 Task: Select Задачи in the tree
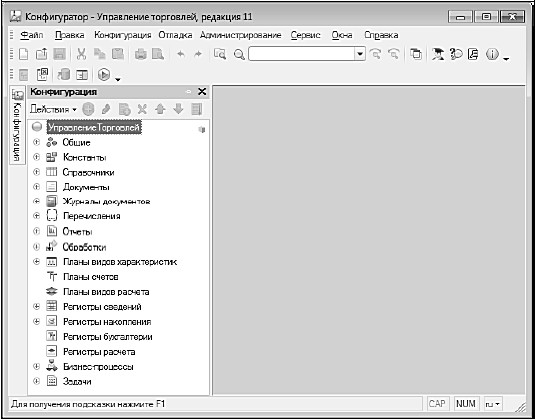click(x=77, y=381)
